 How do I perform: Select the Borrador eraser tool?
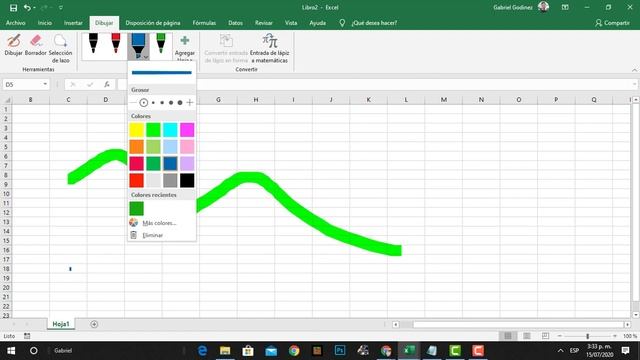point(36,45)
